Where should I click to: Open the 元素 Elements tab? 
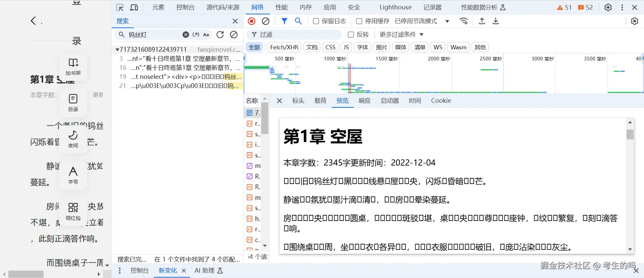158,7
